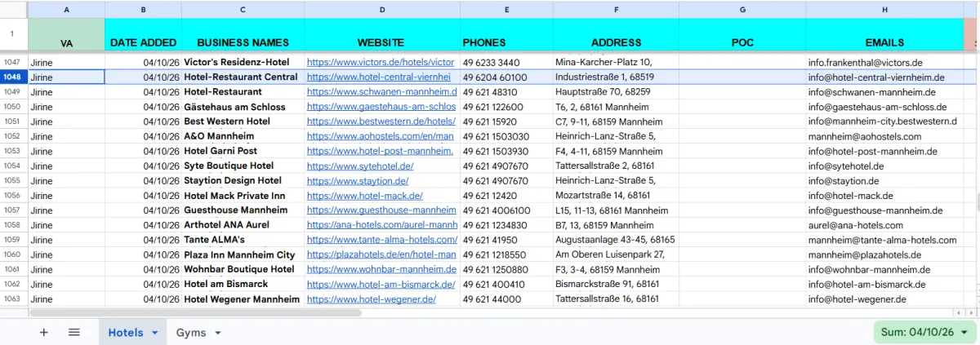
Task: Open plazahotels.de website link
Action: (381, 255)
